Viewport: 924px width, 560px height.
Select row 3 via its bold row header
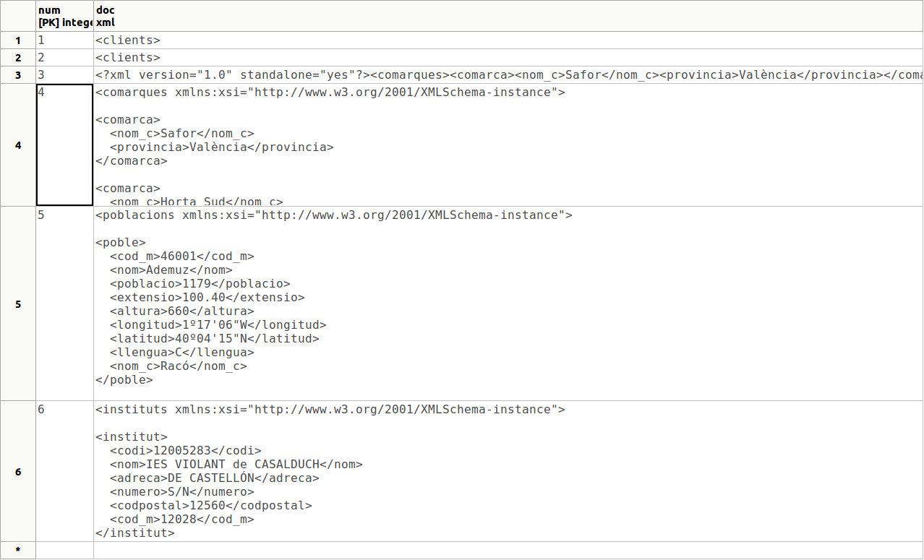click(x=17, y=75)
